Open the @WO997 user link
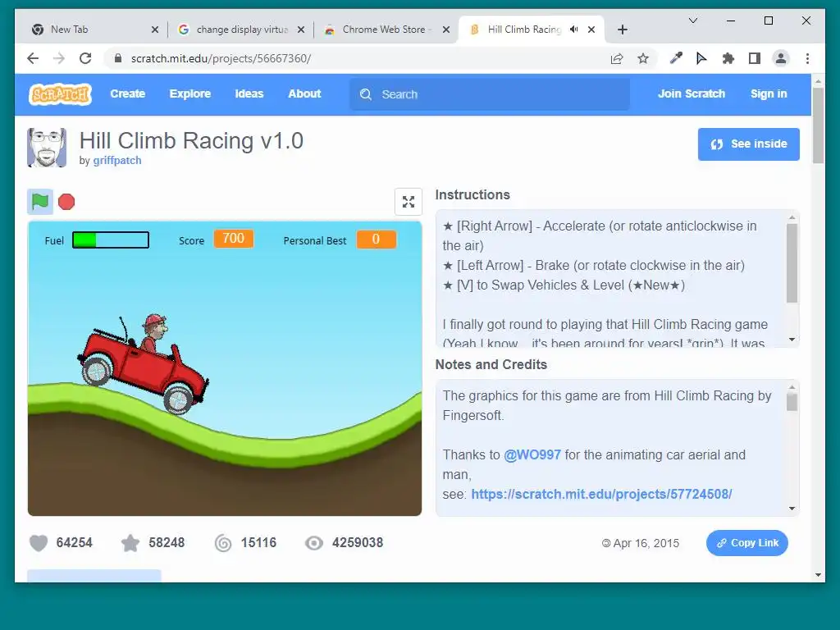Viewport: 840px width, 630px height. [532, 454]
